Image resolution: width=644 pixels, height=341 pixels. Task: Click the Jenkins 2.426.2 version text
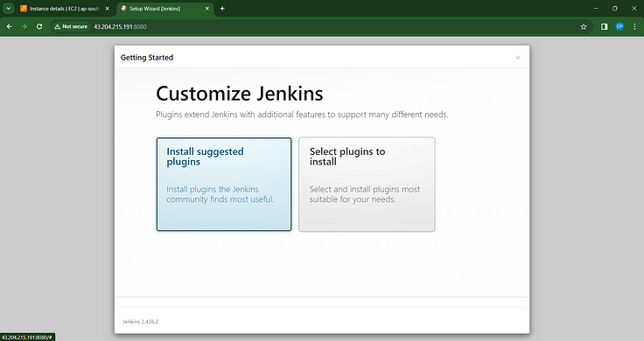click(141, 322)
